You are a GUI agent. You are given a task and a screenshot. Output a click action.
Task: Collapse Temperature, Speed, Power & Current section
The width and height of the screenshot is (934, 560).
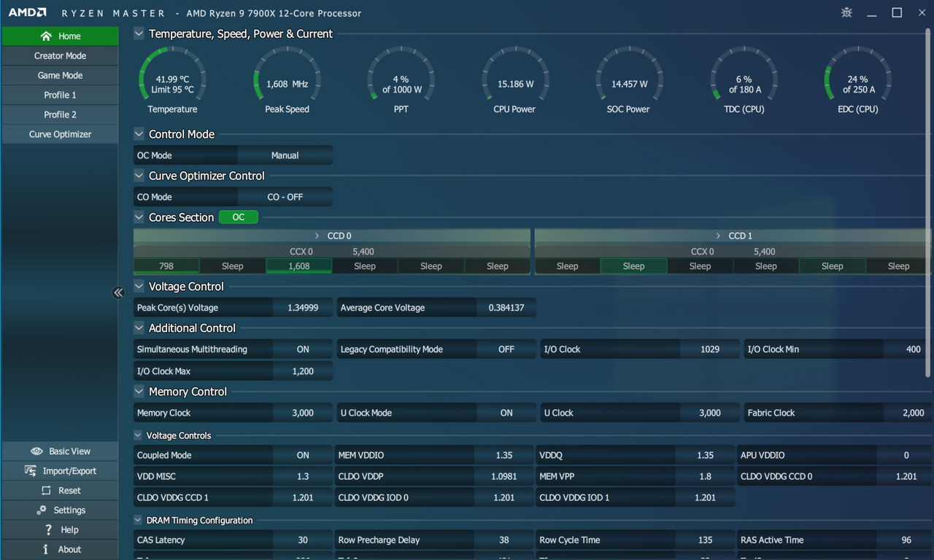click(139, 34)
